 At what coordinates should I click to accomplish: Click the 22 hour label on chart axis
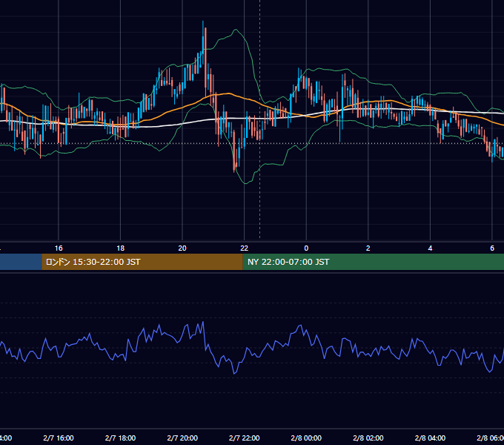[x=245, y=248]
